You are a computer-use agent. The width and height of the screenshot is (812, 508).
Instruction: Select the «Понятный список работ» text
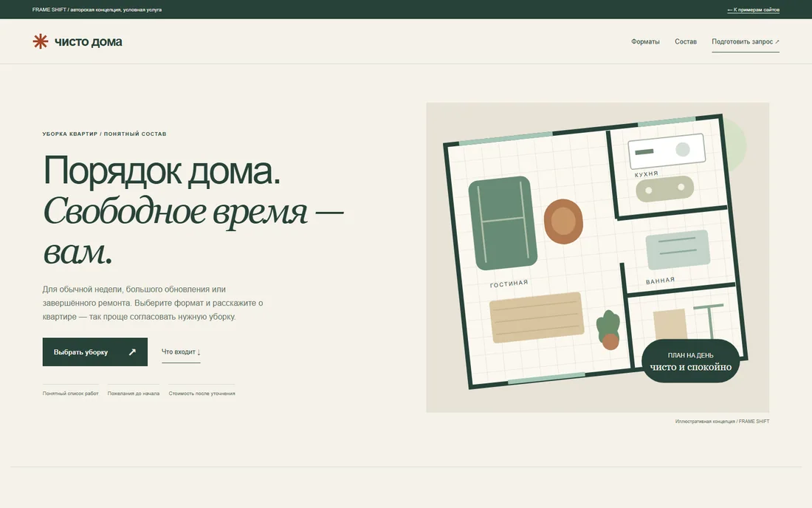pos(70,394)
